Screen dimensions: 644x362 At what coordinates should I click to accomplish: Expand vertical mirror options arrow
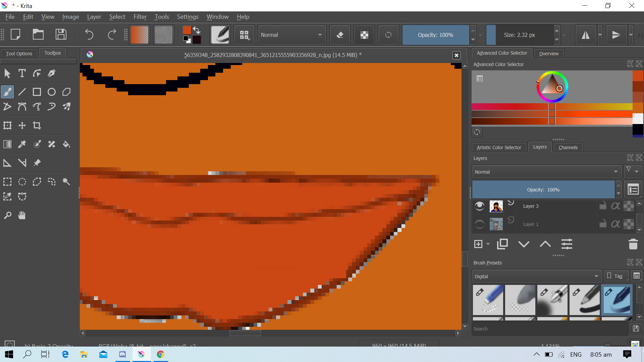pyautogui.click(x=631, y=35)
